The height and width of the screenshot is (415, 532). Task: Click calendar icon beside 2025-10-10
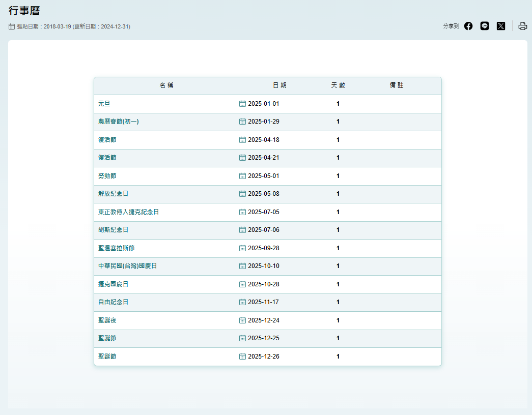[242, 266]
